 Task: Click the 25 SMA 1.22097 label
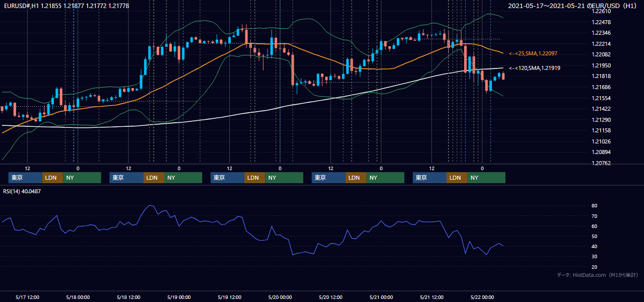[533, 53]
